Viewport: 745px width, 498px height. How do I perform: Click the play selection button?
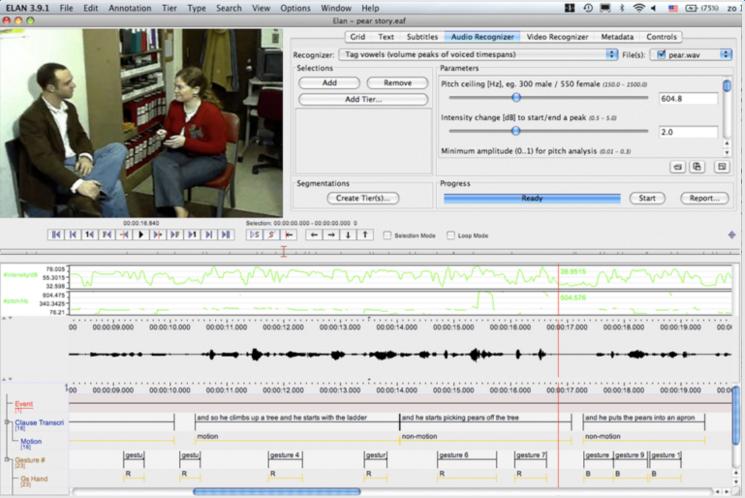(255, 235)
